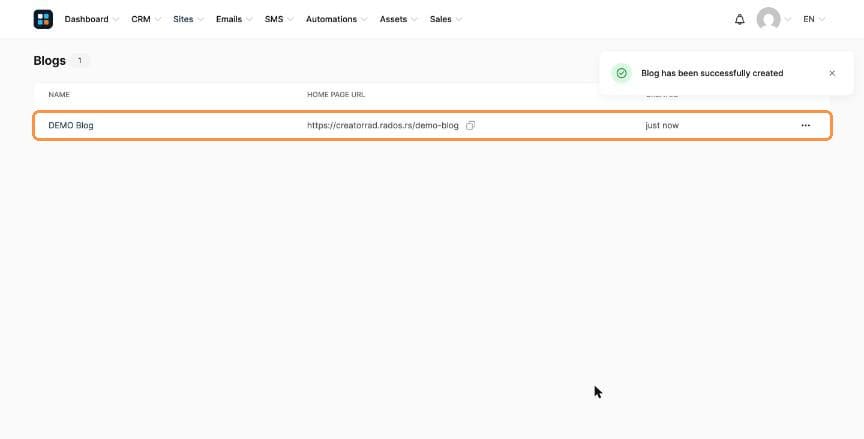
Task: Click the creatorrad.rados.rs/demo-blog URL
Action: coord(383,126)
